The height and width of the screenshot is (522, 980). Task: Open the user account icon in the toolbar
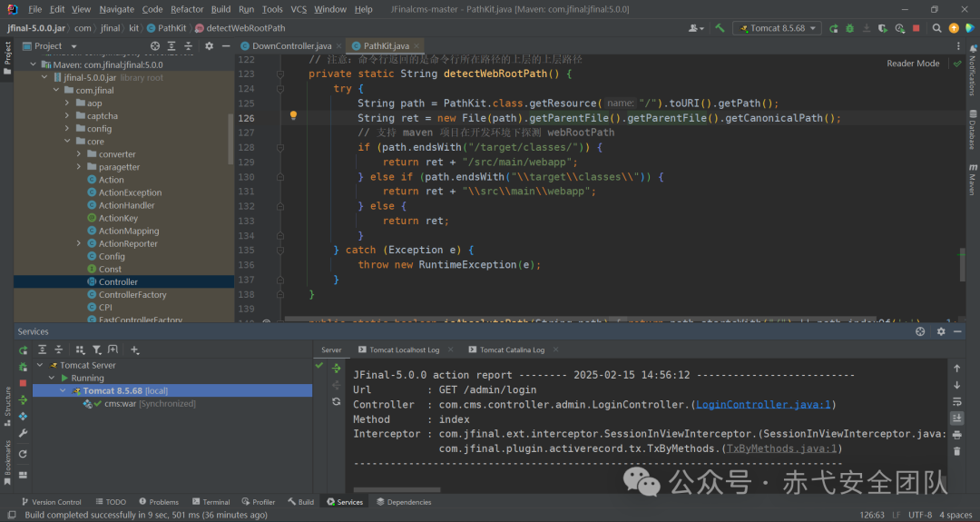pyautogui.click(x=695, y=28)
